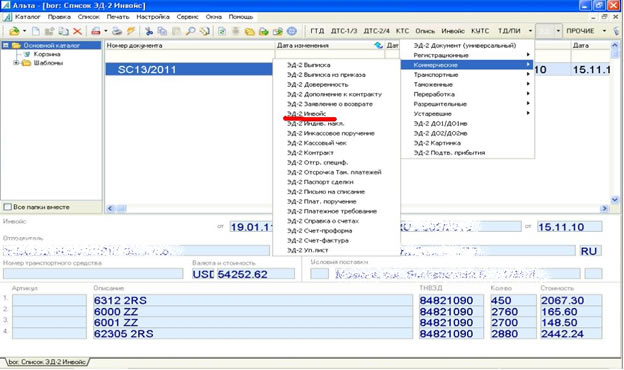Viewport: 624px width, 370px height.
Task: Open dropdown arrow after ТД/ПИ button
Action: (x=530, y=31)
